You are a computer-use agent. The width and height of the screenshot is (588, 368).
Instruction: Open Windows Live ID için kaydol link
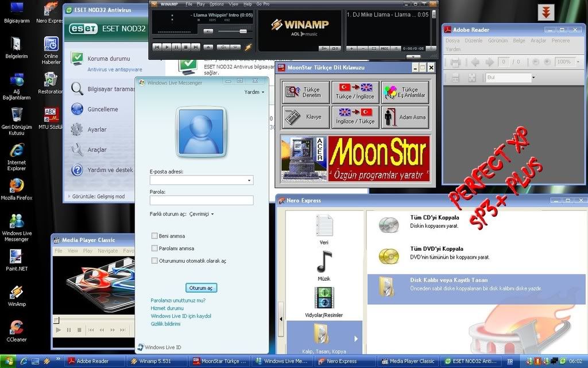click(181, 316)
